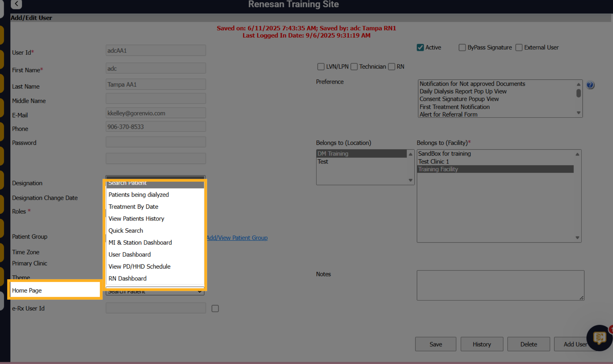
Task: Click into the E-Mail input field
Action: [x=156, y=113]
